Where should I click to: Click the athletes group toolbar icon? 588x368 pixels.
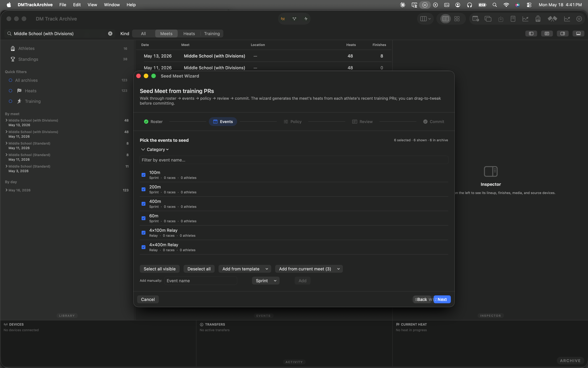click(538, 19)
